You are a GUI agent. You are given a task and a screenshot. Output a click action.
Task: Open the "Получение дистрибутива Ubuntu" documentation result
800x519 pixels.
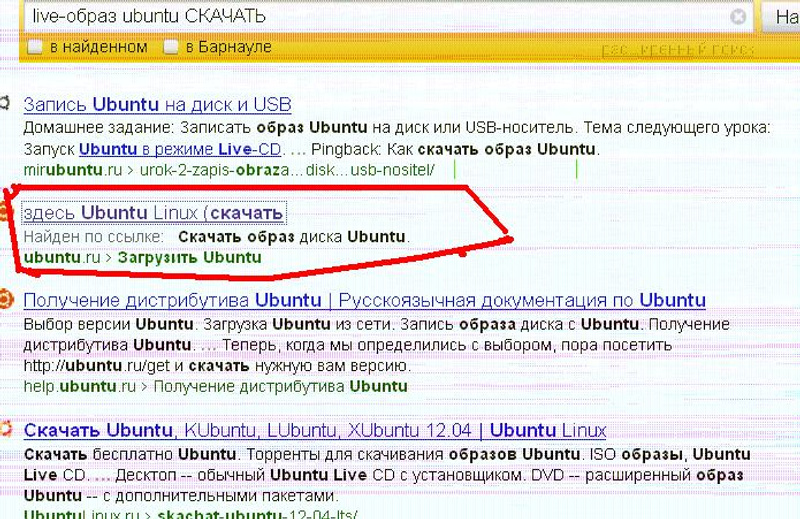coord(364,301)
